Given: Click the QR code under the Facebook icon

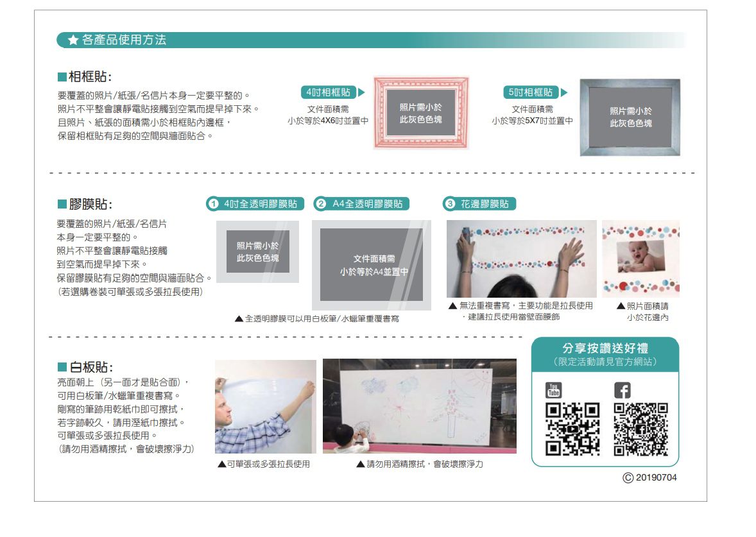Looking at the screenshot, I should tap(641, 429).
